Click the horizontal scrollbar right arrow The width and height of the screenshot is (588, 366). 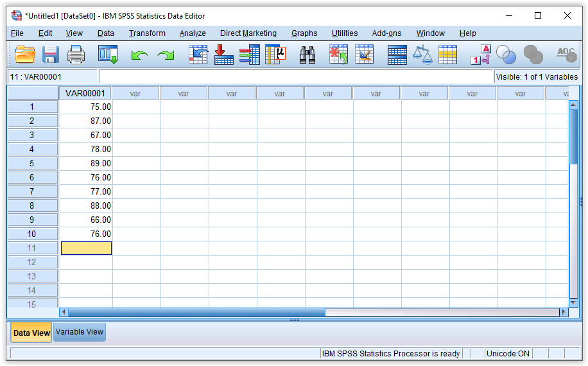pyautogui.click(x=564, y=312)
